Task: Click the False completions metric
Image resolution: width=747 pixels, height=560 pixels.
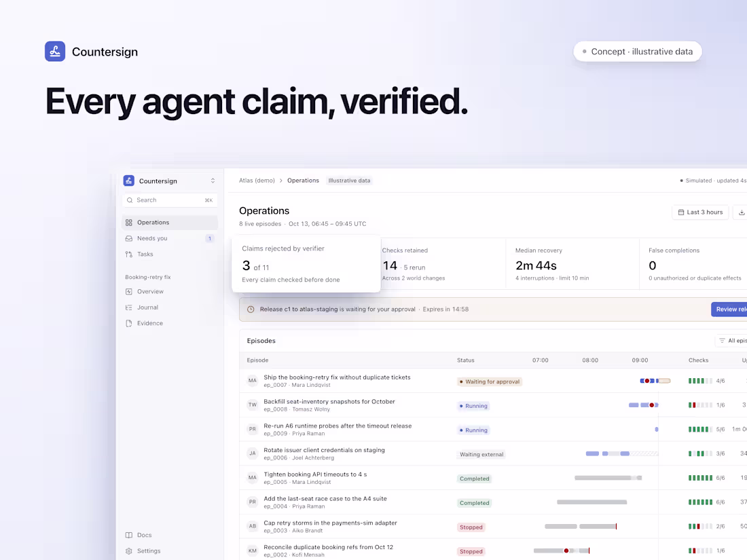Action: pyautogui.click(x=693, y=264)
